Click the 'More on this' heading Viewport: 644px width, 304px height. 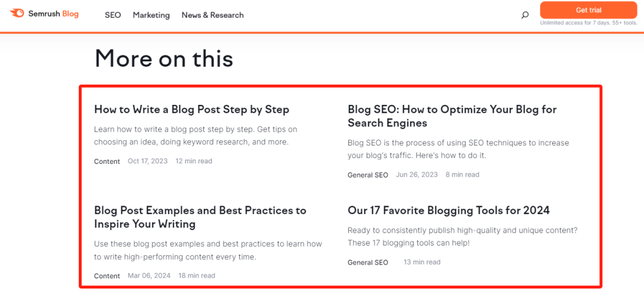coord(163,58)
